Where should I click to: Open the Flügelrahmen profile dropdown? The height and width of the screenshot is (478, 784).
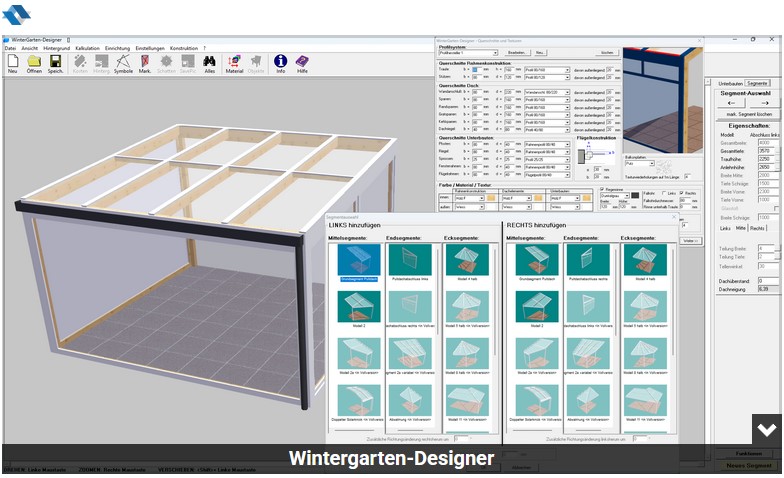547,175
